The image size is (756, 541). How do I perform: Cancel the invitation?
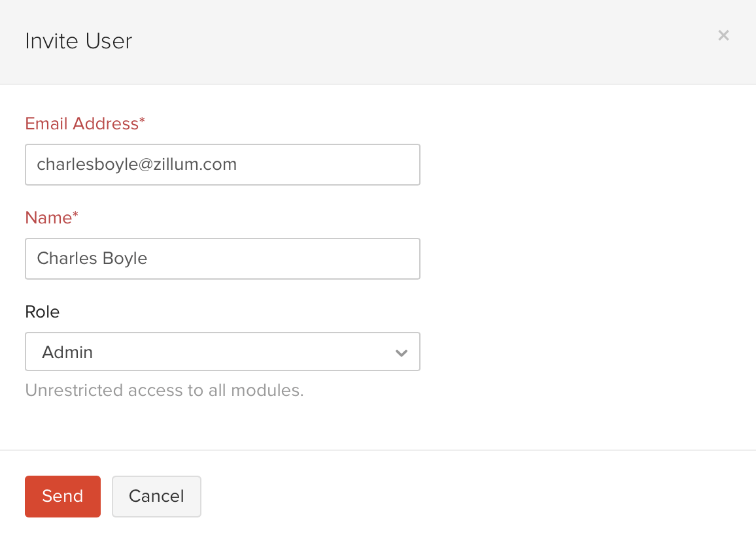[156, 497]
